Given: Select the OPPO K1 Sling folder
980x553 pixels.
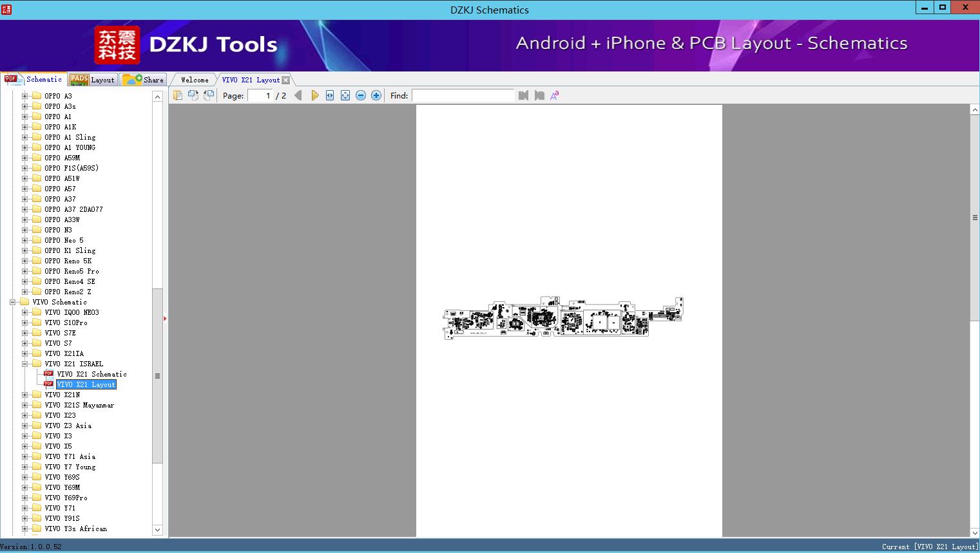Looking at the screenshot, I should point(70,250).
